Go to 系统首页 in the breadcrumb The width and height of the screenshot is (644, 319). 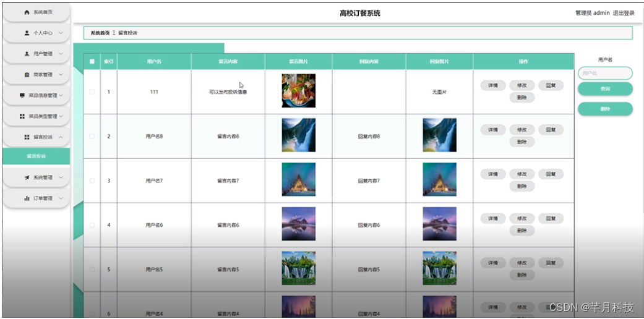100,33
